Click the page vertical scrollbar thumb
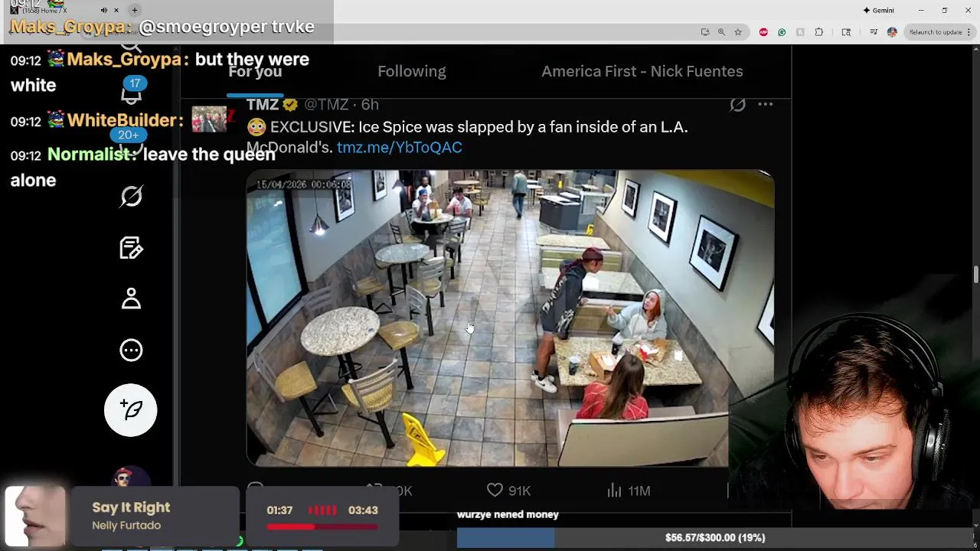 976,275
